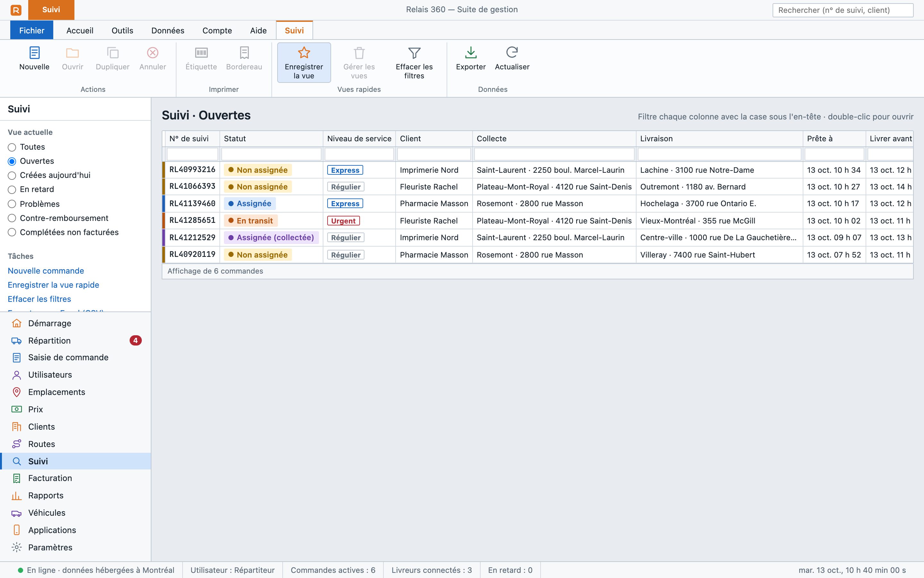Click the Actualiser refresh icon
The height and width of the screenshot is (578, 924).
coord(512,53)
